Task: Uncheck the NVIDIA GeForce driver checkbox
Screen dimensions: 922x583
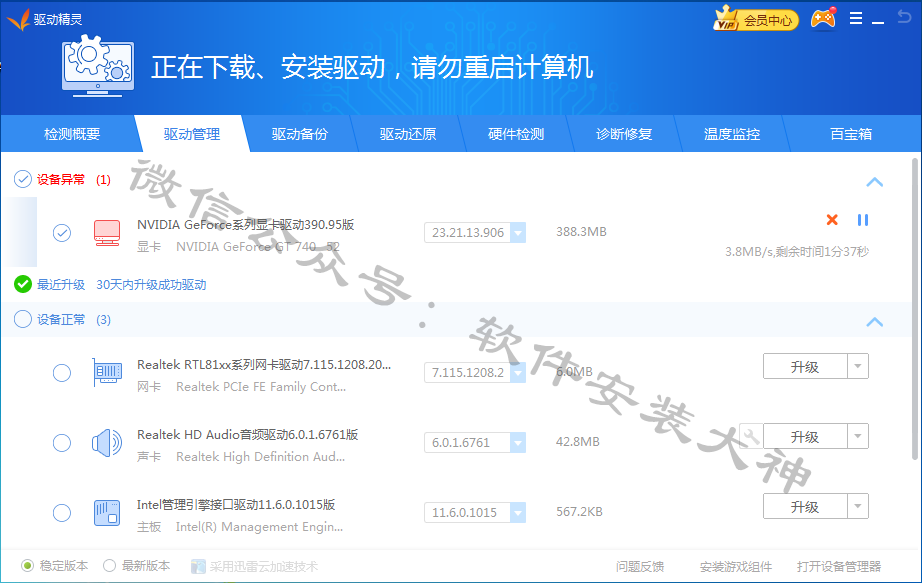Action: point(62,233)
